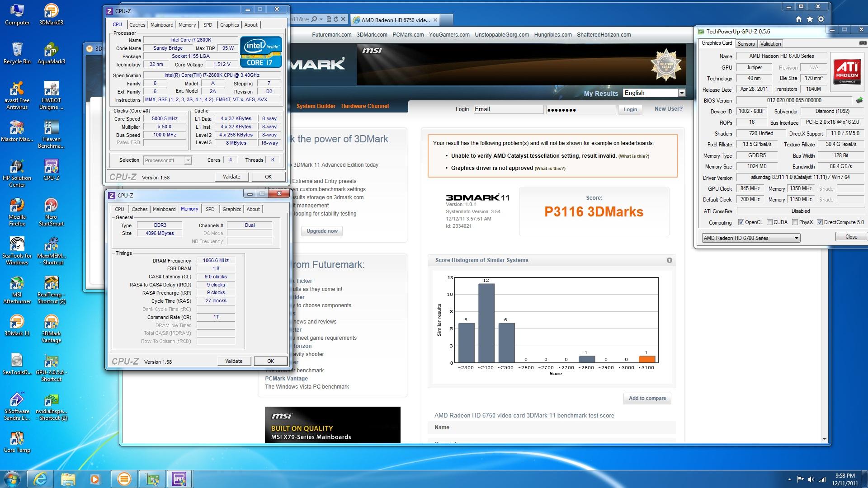The width and height of the screenshot is (868, 488).
Task: Click Validate in the upper CPU-Z window
Action: click(231, 177)
